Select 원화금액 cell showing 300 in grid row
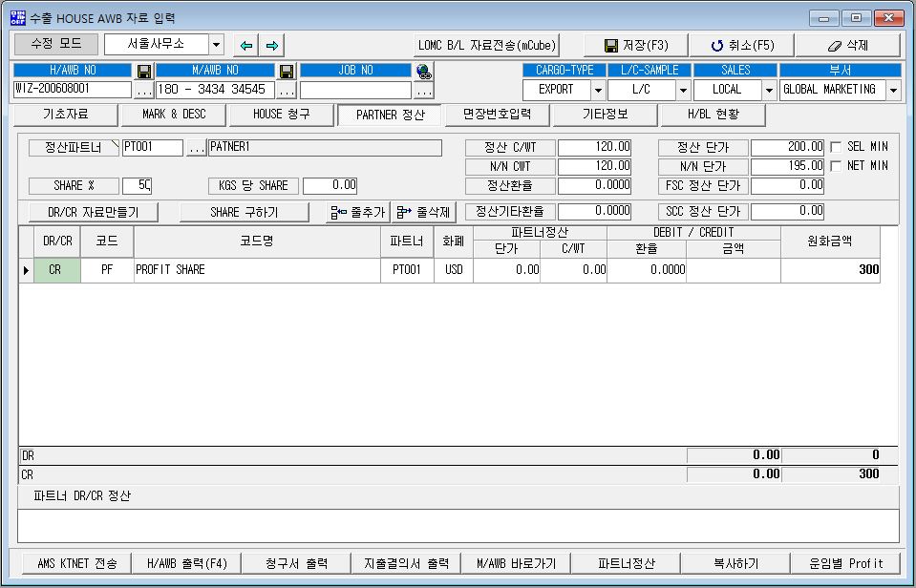Screen dimensions: 916x588 click(830, 270)
